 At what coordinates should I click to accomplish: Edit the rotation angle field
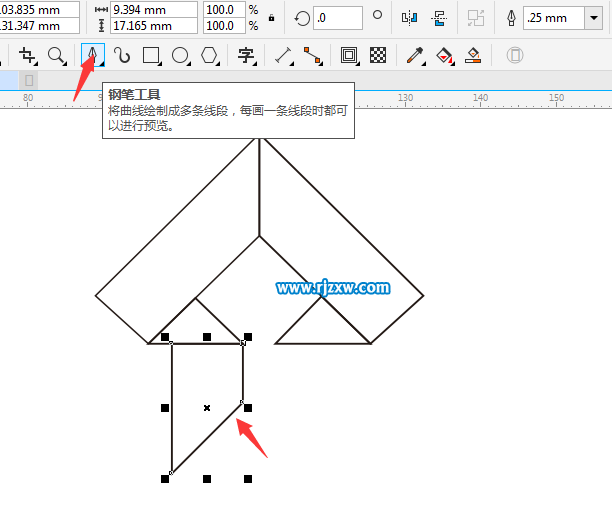pyautogui.click(x=338, y=18)
